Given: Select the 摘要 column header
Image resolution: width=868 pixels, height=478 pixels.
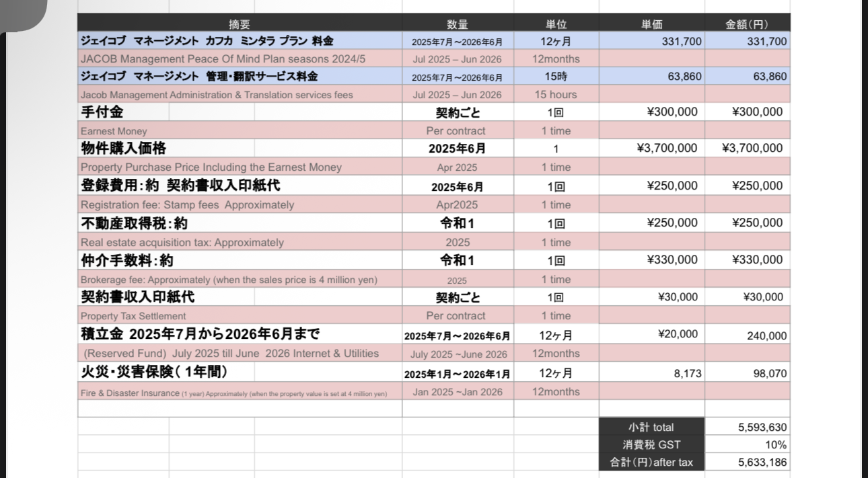Looking at the screenshot, I should [240, 24].
